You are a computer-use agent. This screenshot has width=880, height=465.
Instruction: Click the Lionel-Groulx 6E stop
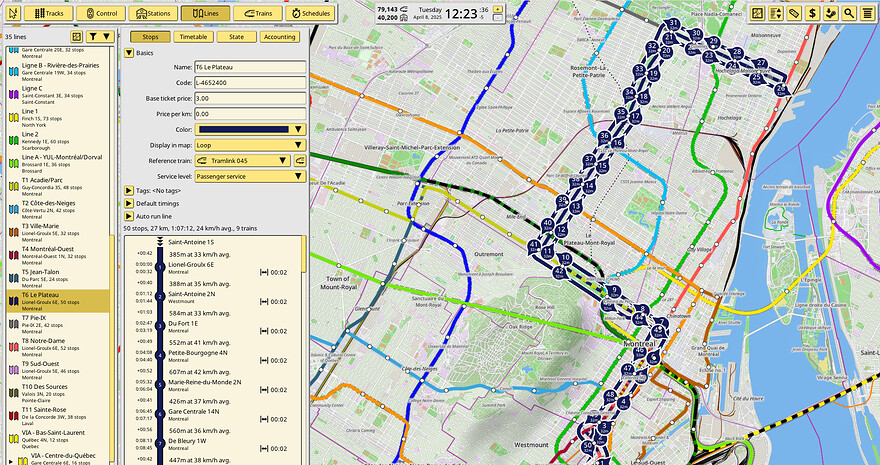click(x=213, y=268)
